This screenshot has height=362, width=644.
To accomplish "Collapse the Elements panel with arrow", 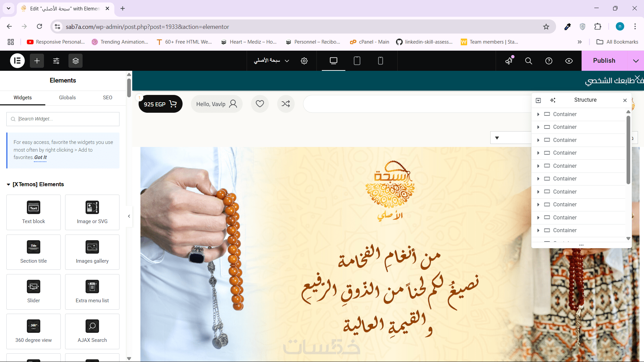I will pyautogui.click(x=129, y=216).
